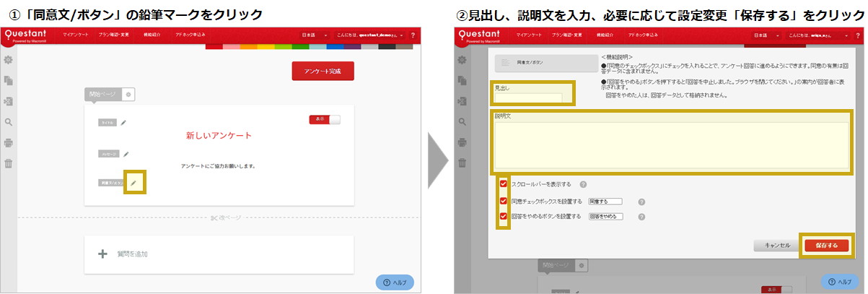Pick pink theme color swatch
Screen dimensions: 868x294
point(231,47)
